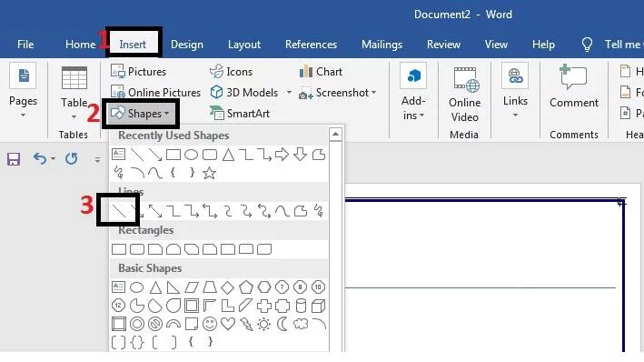Choose the Down Arrow in Recently Used Shapes

click(x=301, y=155)
